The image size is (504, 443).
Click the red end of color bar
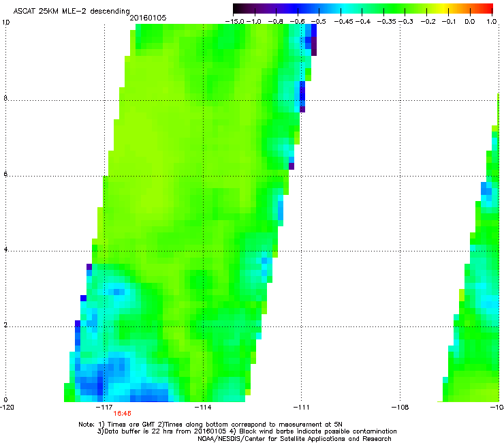click(490, 9)
